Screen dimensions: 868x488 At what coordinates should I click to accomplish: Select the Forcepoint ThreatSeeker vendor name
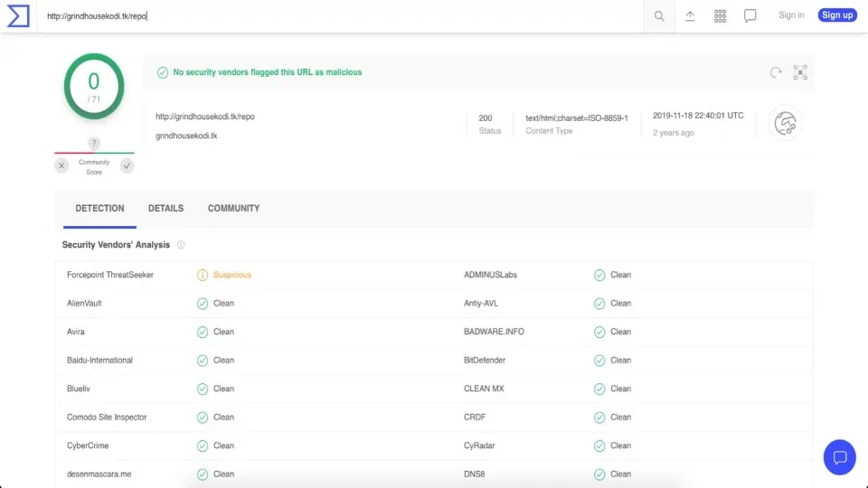(x=110, y=275)
